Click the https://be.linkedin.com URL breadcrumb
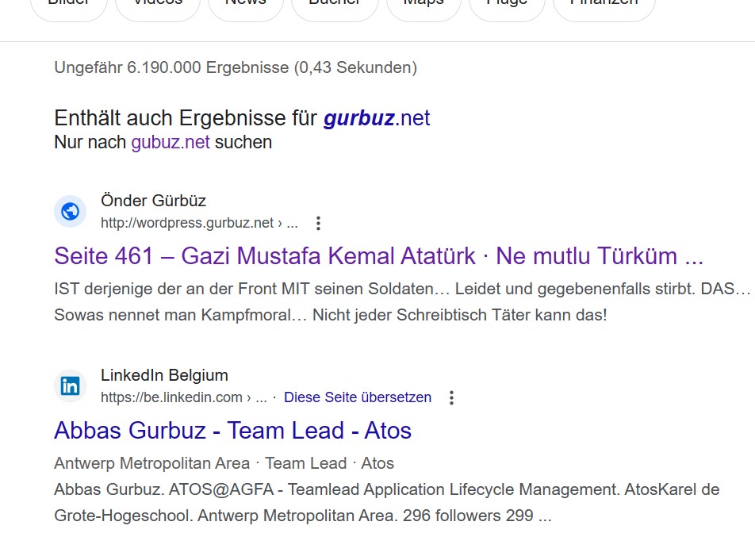Screen dimensions: 755x560 click(x=183, y=397)
